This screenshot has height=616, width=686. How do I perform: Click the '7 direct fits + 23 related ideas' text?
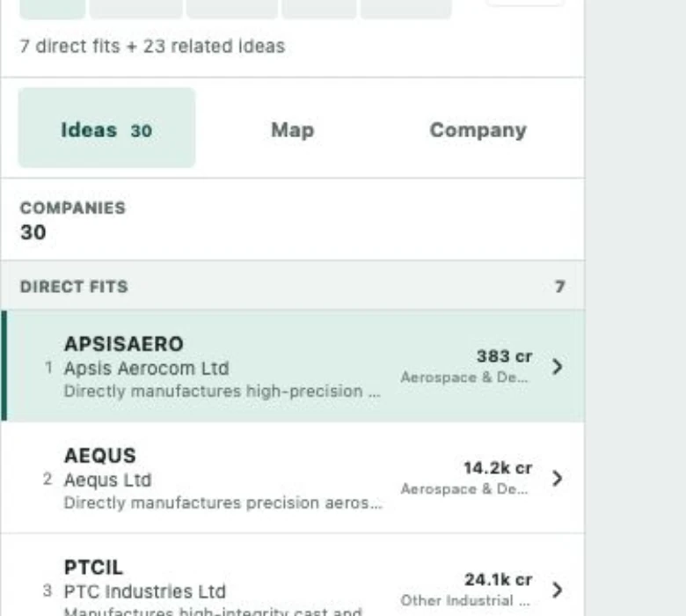pyautogui.click(x=152, y=46)
